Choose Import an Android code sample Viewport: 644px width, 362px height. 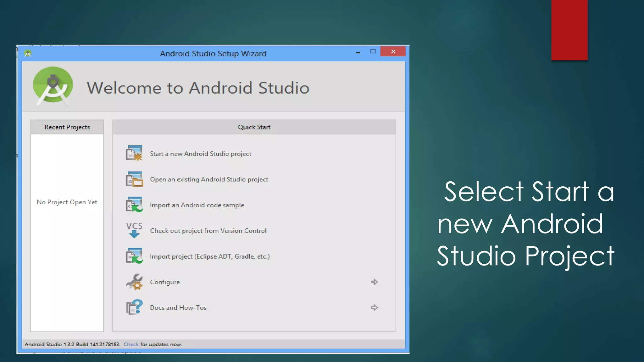(197, 205)
